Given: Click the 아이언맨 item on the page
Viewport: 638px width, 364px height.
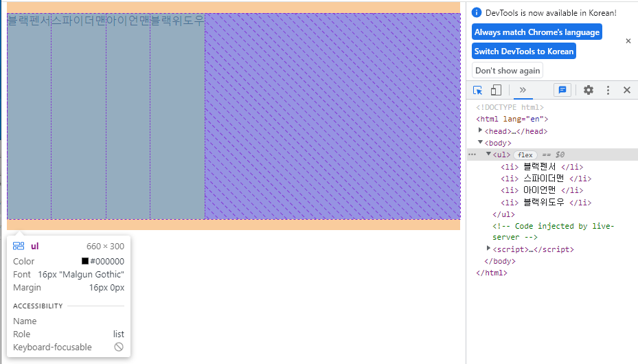Looking at the screenshot, I should pyautogui.click(x=128, y=116).
